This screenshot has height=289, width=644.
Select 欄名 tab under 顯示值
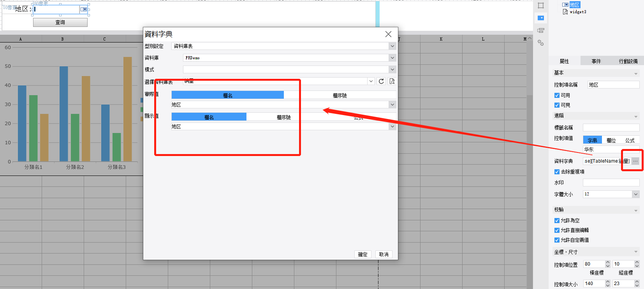[209, 117]
